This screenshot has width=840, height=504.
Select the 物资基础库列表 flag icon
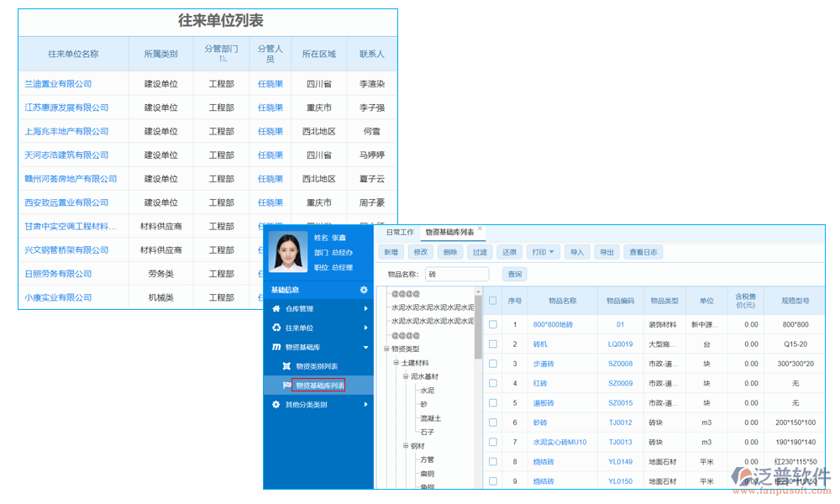coord(286,385)
